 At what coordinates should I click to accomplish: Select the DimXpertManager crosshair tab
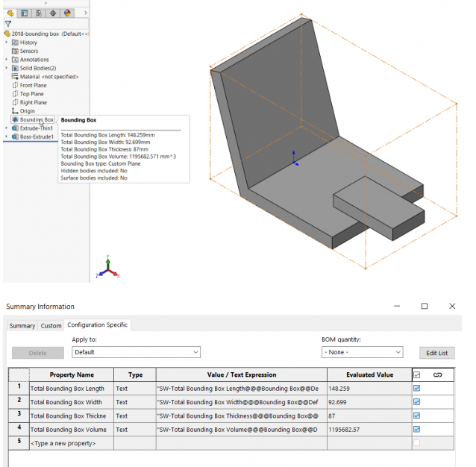(53, 13)
